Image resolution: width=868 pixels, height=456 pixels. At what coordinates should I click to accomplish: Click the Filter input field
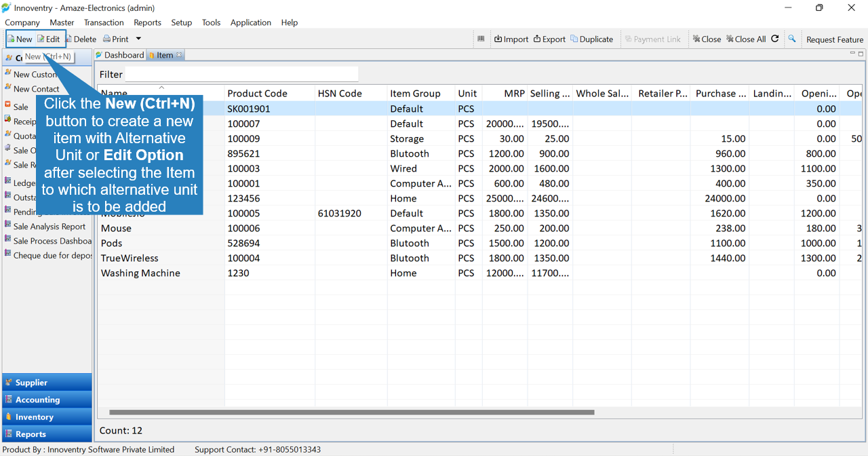tap(241, 74)
